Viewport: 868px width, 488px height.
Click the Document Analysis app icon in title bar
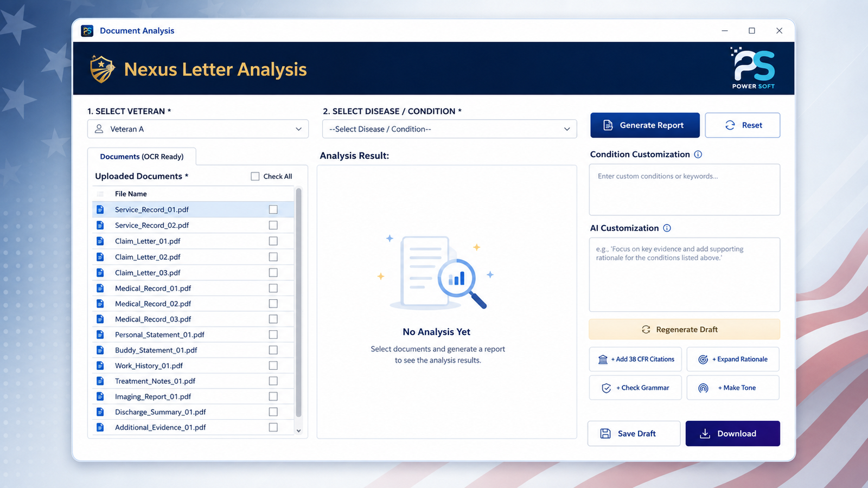click(87, 31)
